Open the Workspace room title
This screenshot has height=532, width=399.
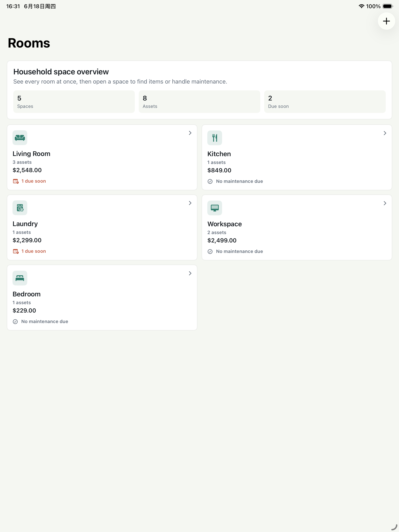click(224, 224)
